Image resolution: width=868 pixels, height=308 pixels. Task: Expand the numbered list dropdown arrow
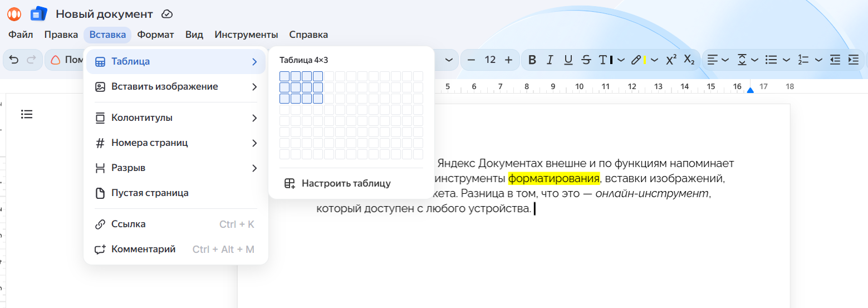tap(818, 60)
